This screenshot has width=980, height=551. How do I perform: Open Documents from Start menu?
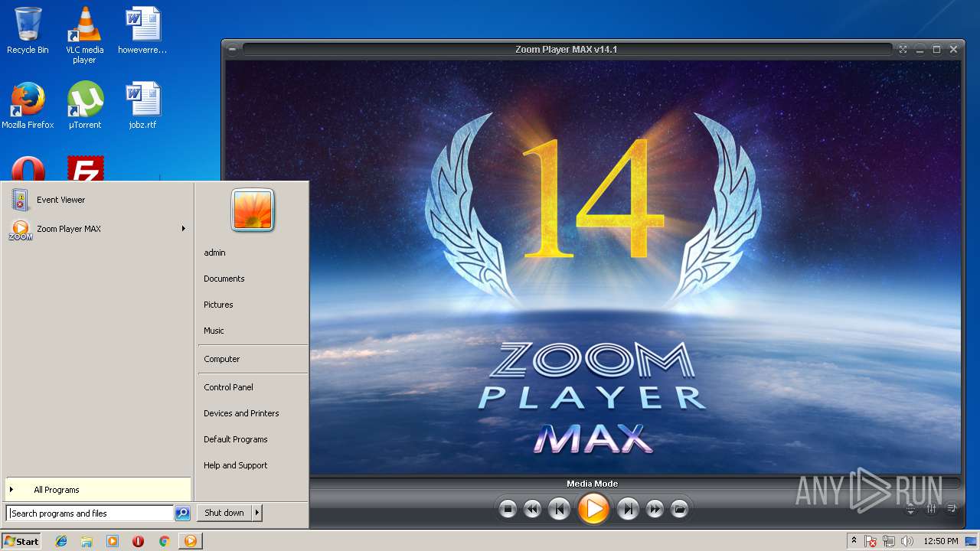point(224,279)
